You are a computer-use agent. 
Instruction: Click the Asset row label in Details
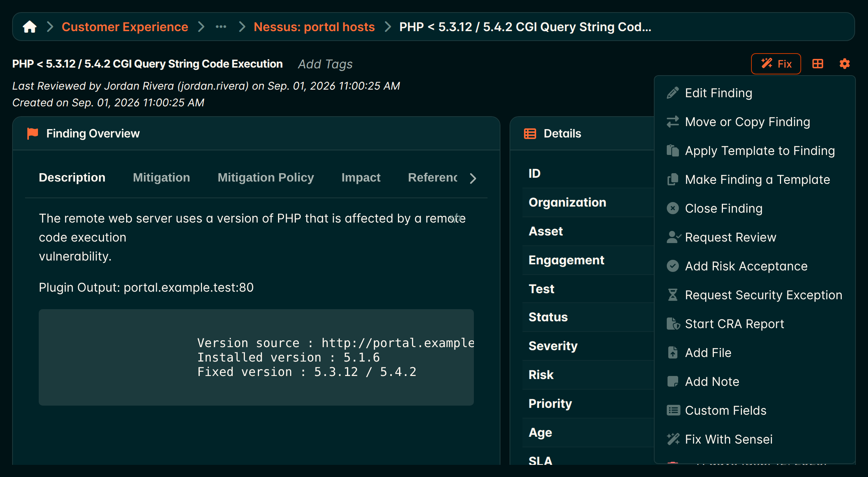[546, 231]
